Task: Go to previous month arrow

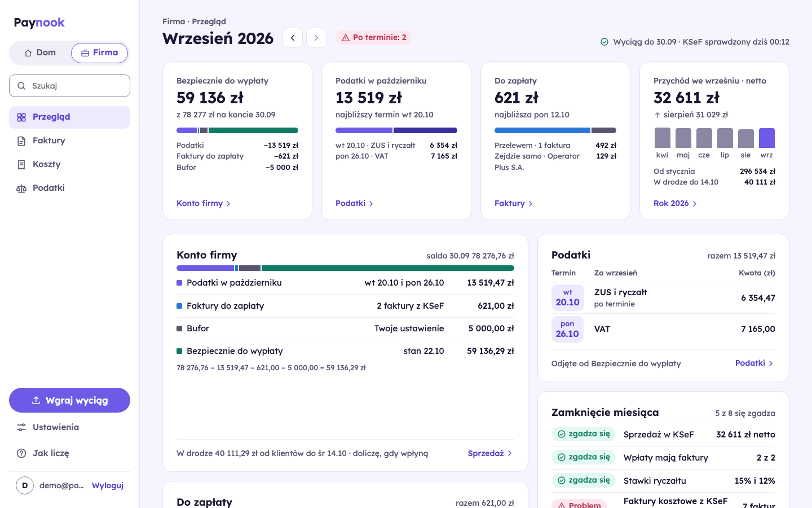Action: [x=293, y=38]
